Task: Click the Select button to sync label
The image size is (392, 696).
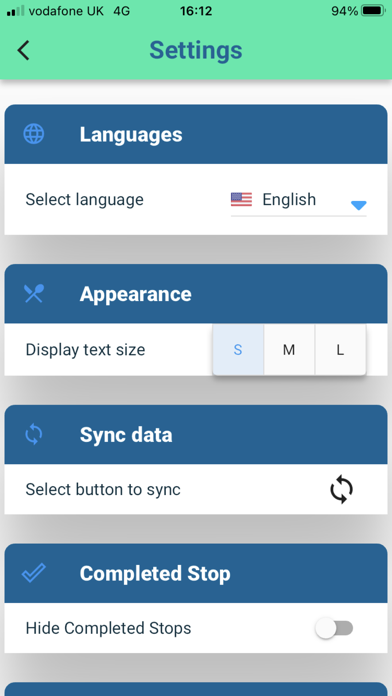Action: point(103,490)
